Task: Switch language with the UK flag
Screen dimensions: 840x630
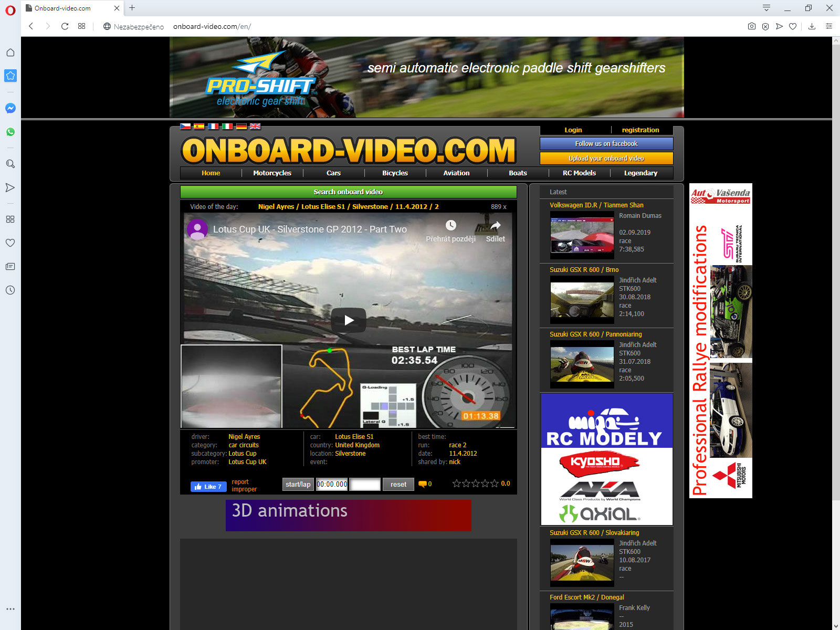Action: coord(255,126)
